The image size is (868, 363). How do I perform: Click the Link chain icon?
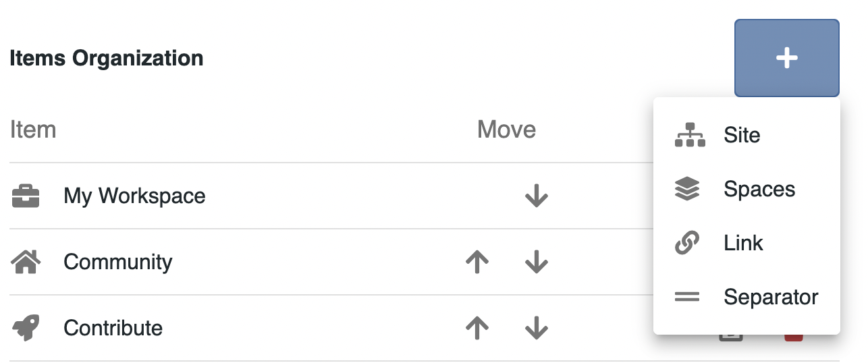(687, 243)
